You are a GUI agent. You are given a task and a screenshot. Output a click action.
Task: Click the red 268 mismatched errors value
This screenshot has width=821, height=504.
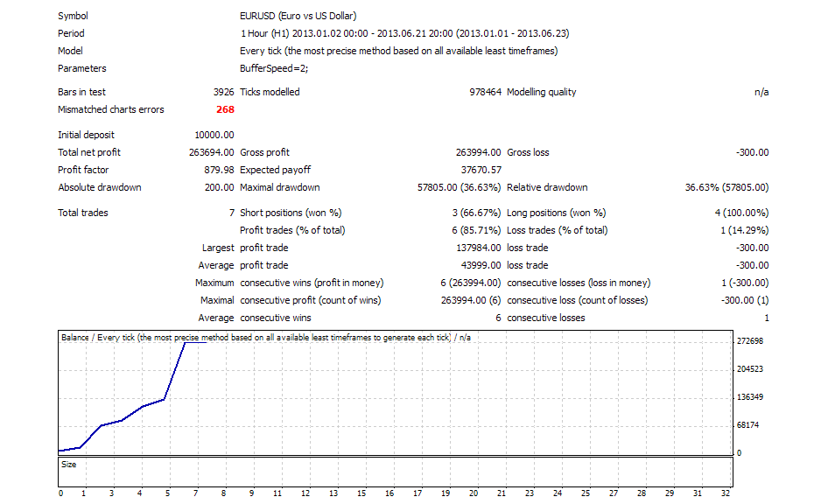tap(225, 109)
